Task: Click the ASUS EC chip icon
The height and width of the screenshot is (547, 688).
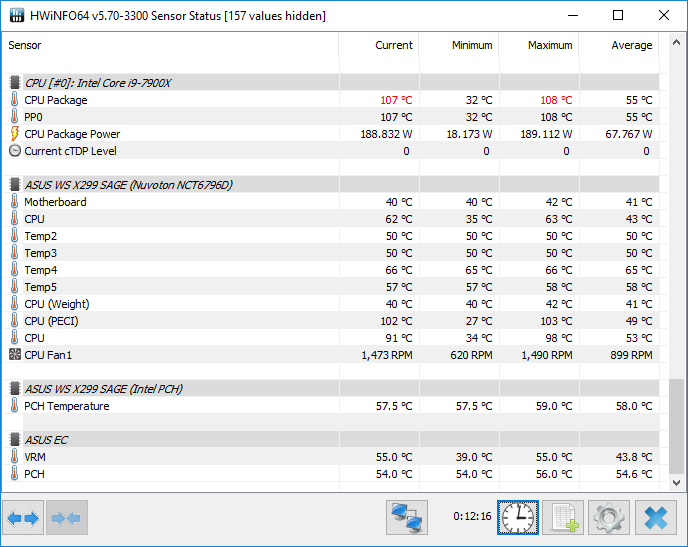Action: [15, 439]
